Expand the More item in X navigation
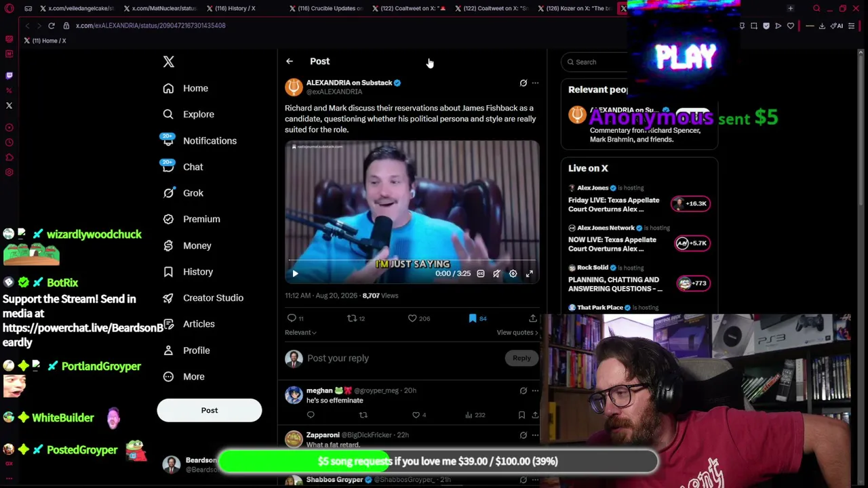This screenshot has width=868, height=488. click(184, 377)
